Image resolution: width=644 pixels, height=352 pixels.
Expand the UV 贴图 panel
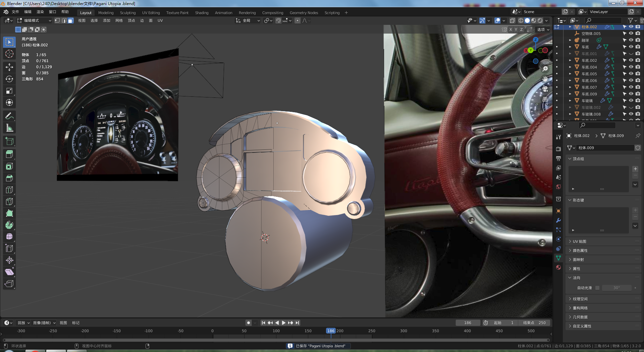click(x=580, y=241)
